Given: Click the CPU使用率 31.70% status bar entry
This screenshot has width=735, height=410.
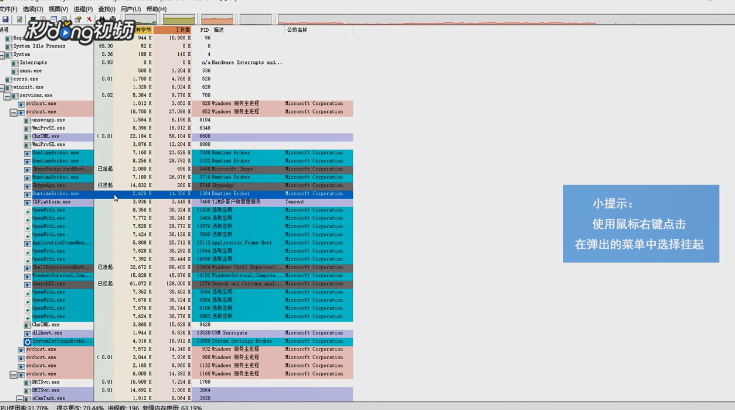Looking at the screenshot, I should coord(24,407).
